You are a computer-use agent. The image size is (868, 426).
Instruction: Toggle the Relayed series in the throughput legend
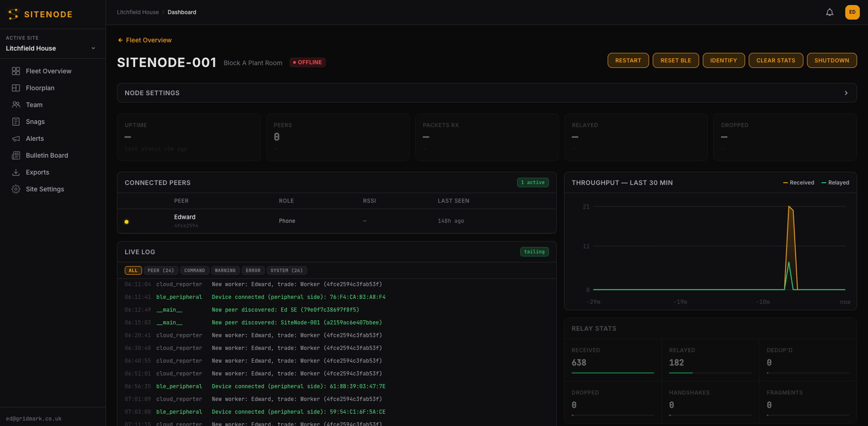pos(835,182)
